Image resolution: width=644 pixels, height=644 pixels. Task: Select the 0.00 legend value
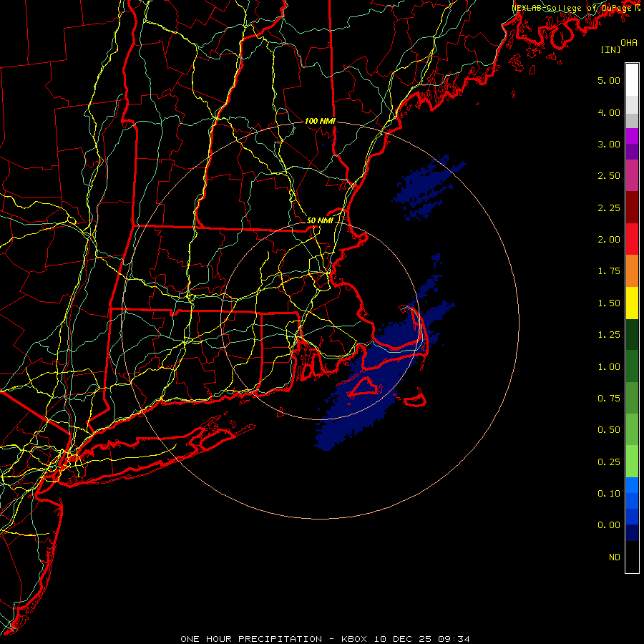pos(609,525)
